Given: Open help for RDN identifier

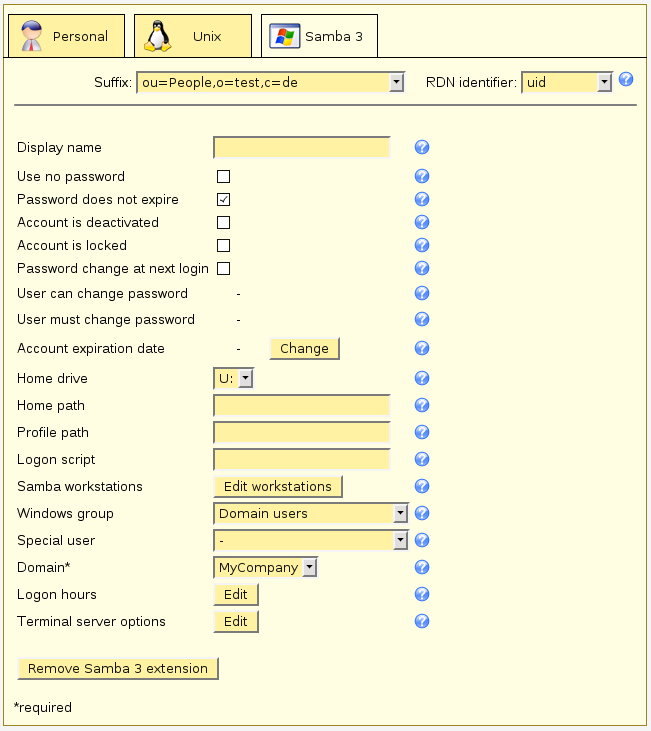Looking at the screenshot, I should click(627, 80).
